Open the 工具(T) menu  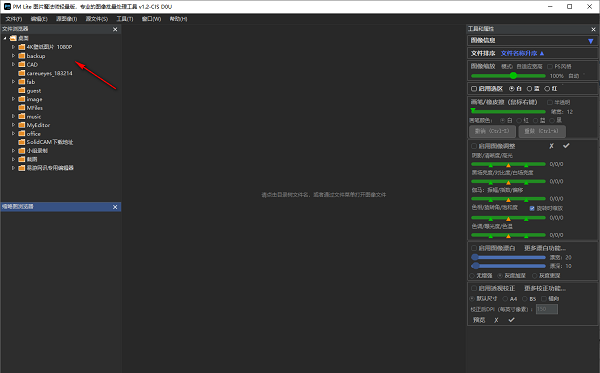coord(125,19)
